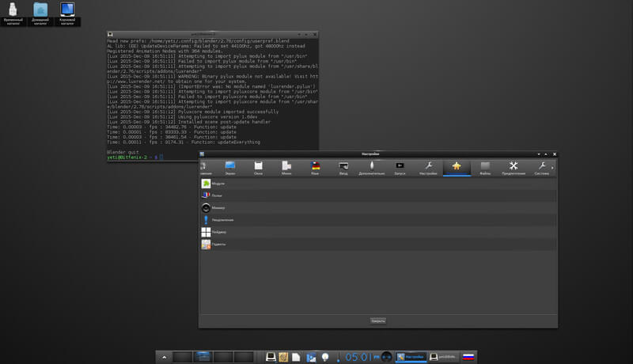
Task: Open the Файлы (Files) settings category
Action: coord(485,168)
